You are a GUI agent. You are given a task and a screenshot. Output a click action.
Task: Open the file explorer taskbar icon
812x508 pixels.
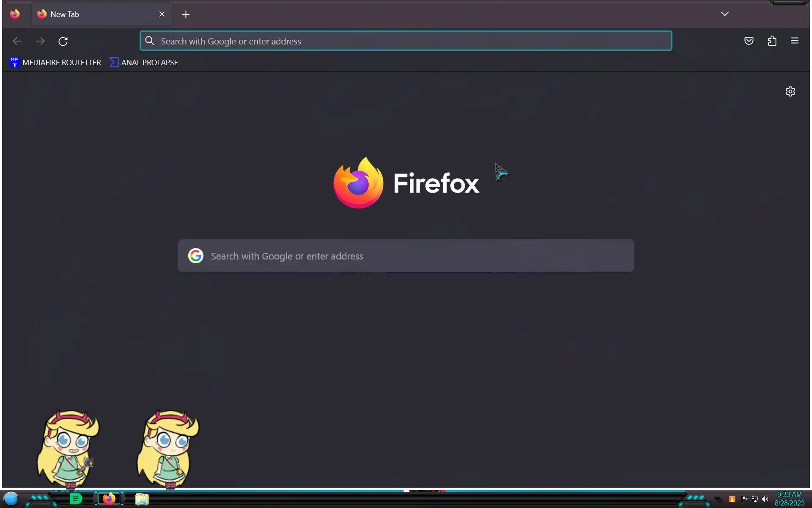[x=142, y=499]
